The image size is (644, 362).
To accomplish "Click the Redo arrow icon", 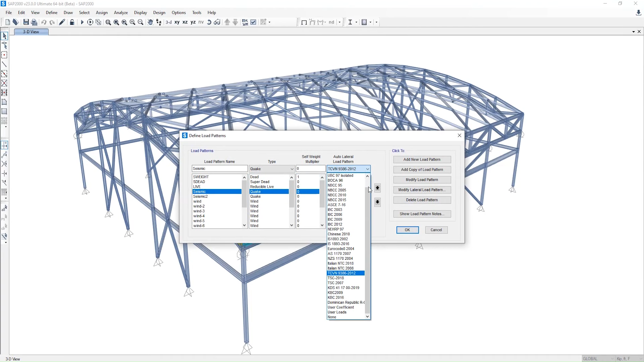I will (52, 22).
